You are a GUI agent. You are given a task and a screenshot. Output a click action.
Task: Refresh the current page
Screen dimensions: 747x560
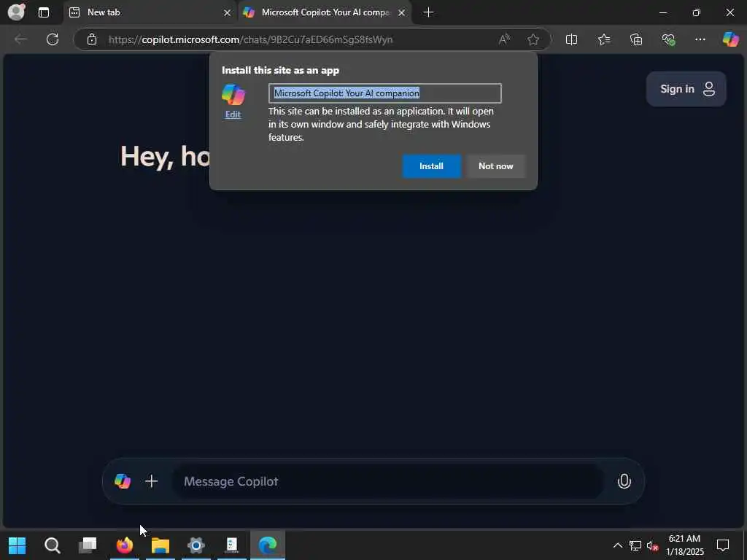tap(53, 39)
